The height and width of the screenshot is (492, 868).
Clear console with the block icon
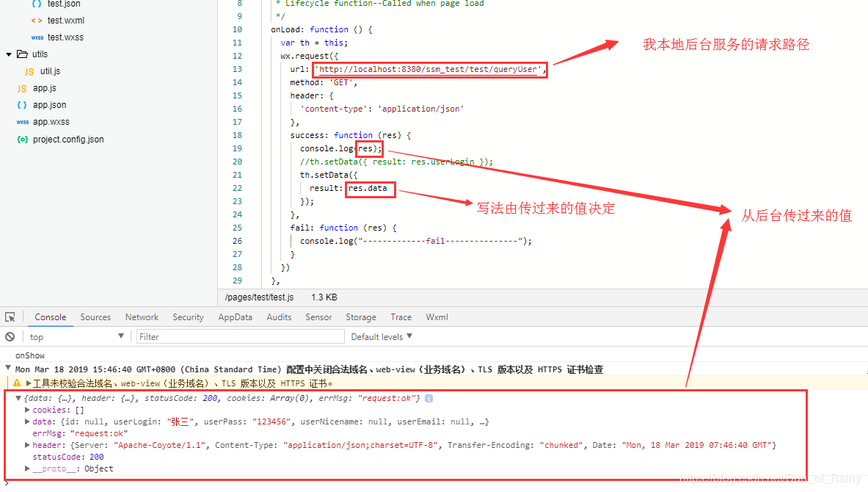[10, 336]
